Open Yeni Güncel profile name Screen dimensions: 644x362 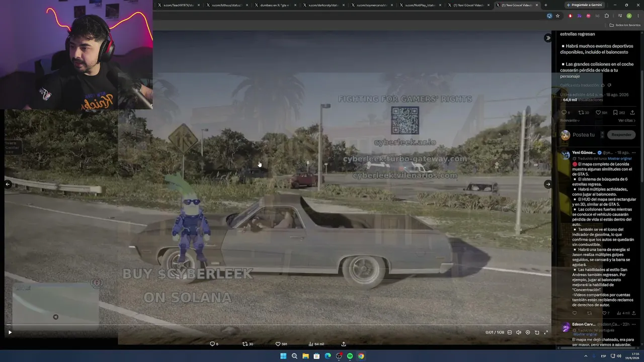(584, 152)
